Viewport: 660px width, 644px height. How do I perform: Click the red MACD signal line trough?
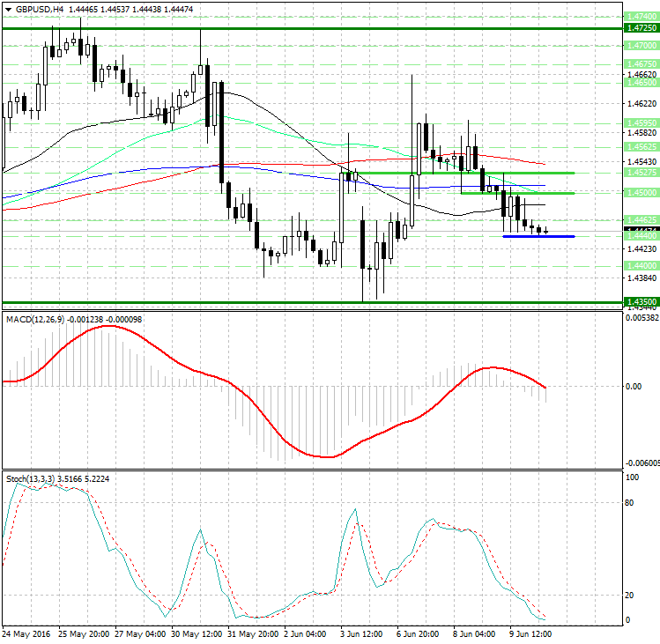tap(326, 456)
